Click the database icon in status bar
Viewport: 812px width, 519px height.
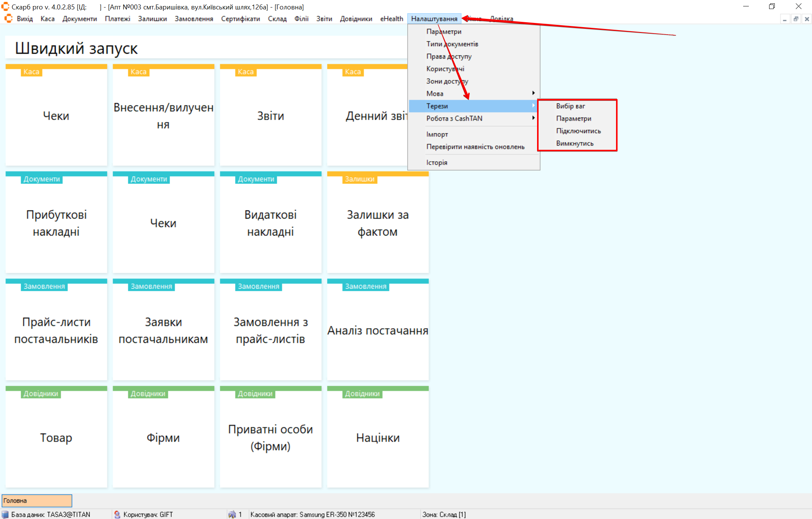5,514
